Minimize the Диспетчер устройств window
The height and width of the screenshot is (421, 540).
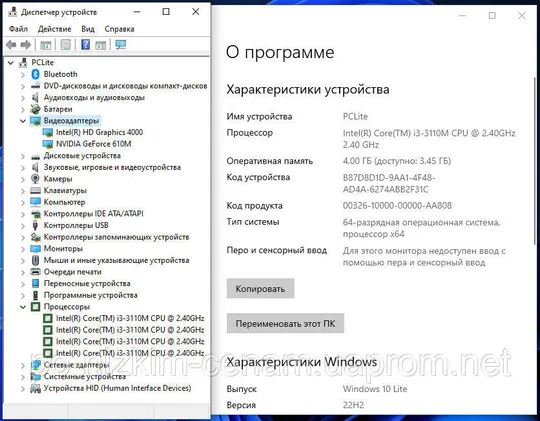(137, 12)
